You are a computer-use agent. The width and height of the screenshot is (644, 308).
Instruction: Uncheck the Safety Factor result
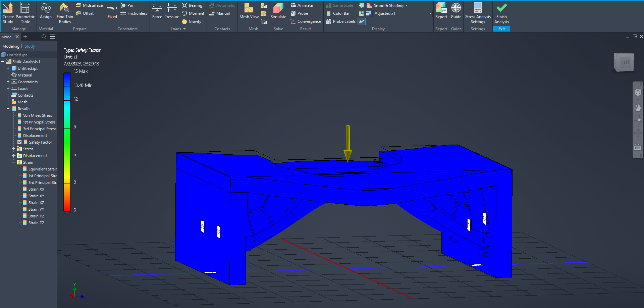[x=20, y=142]
